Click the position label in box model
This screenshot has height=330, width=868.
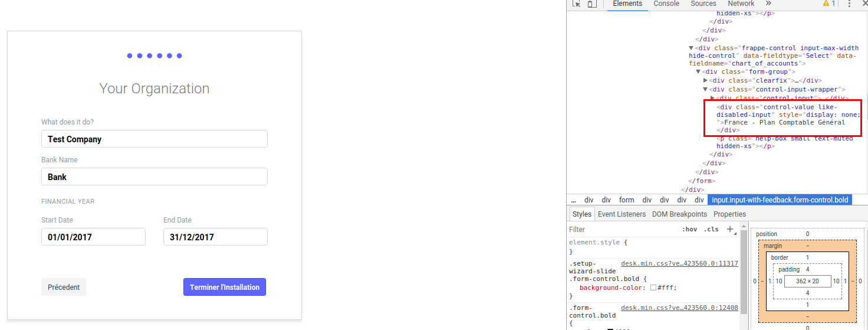[x=767, y=234]
